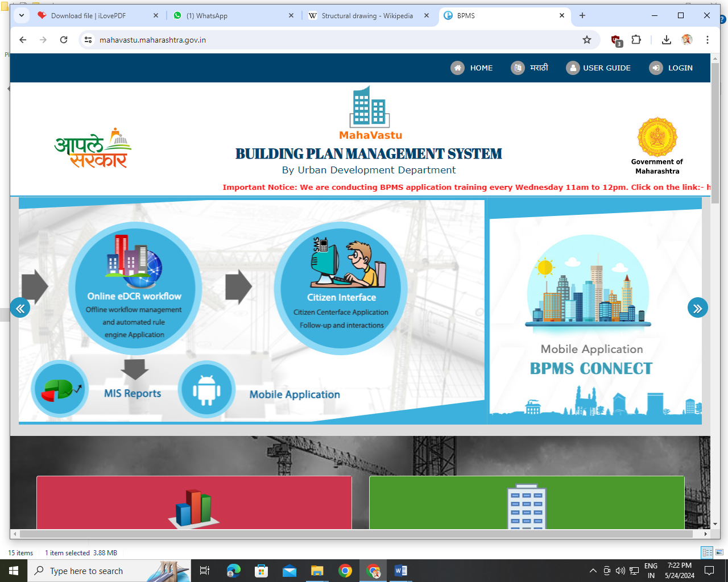Image resolution: width=728 pixels, height=582 pixels.
Task: Open the LOGIN menu item
Action: pyautogui.click(x=672, y=68)
